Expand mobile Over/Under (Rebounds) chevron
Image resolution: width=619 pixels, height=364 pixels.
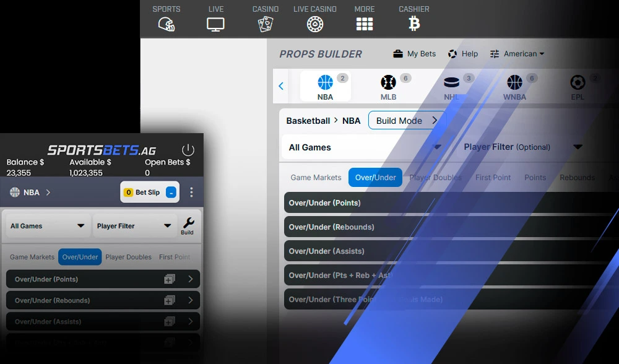(x=191, y=300)
